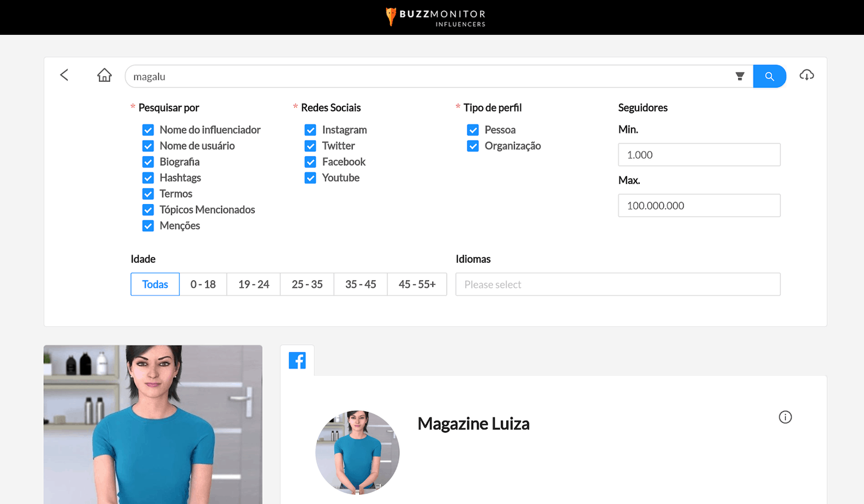Toggle the Hashtags checkbox
The width and height of the screenshot is (864, 504).
click(148, 178)
